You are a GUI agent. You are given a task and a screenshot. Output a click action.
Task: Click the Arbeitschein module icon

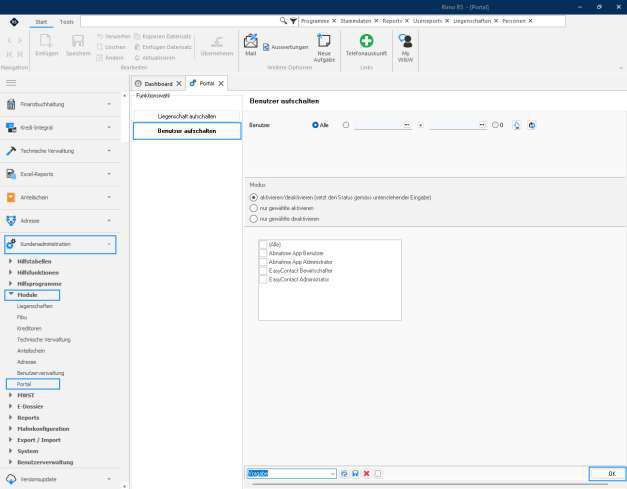11,198
